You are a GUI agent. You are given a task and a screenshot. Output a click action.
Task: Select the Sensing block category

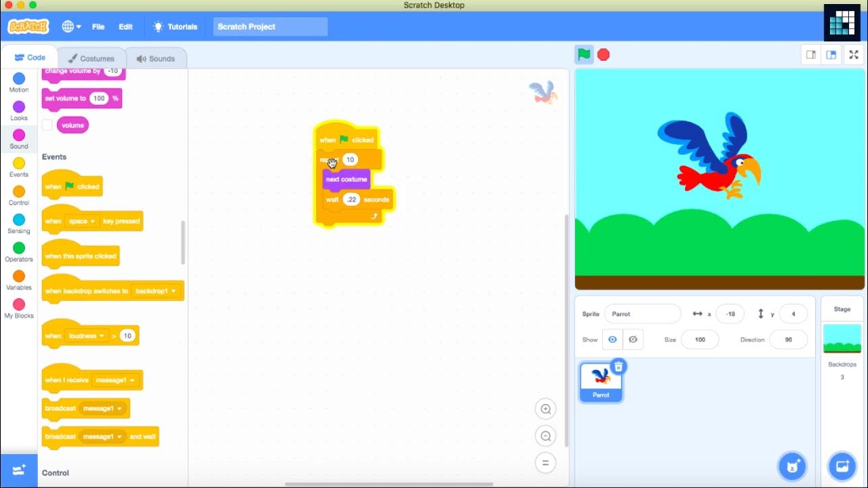coord(19,224)
